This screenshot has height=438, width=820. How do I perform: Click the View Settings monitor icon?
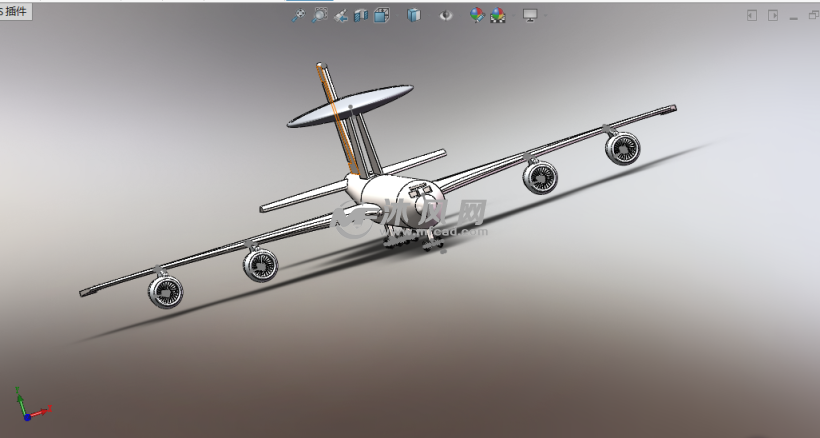click(529, 15)
